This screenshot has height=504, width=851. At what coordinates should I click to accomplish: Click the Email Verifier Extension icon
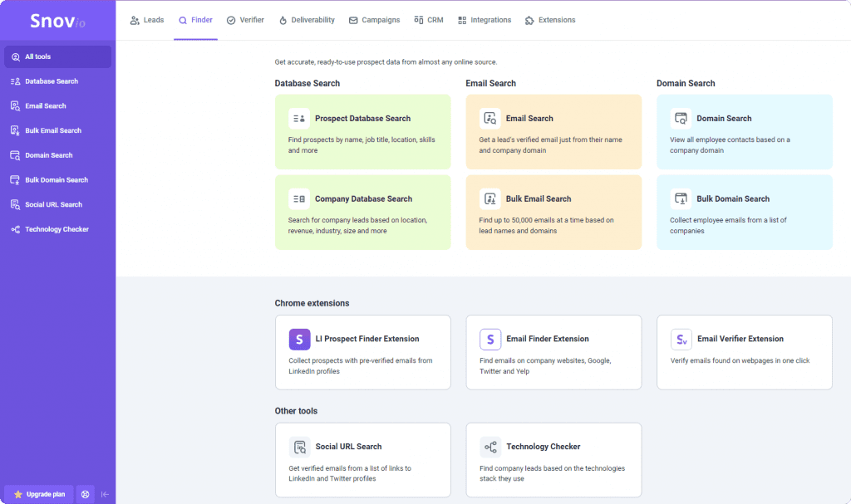681,339
